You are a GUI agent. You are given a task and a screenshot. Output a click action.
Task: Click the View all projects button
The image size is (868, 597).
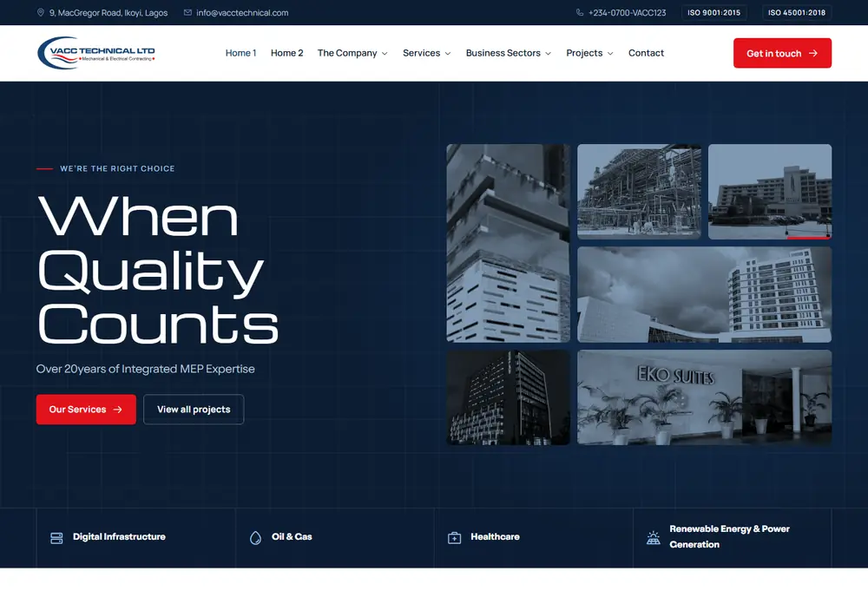click(194, 410)
